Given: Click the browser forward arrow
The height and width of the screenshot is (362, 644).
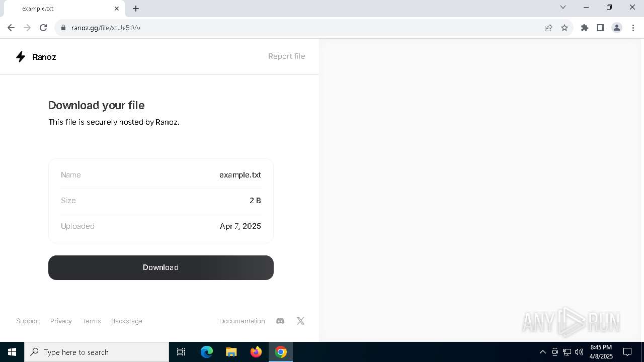Looking at the screenshot, I should (27, 28).
